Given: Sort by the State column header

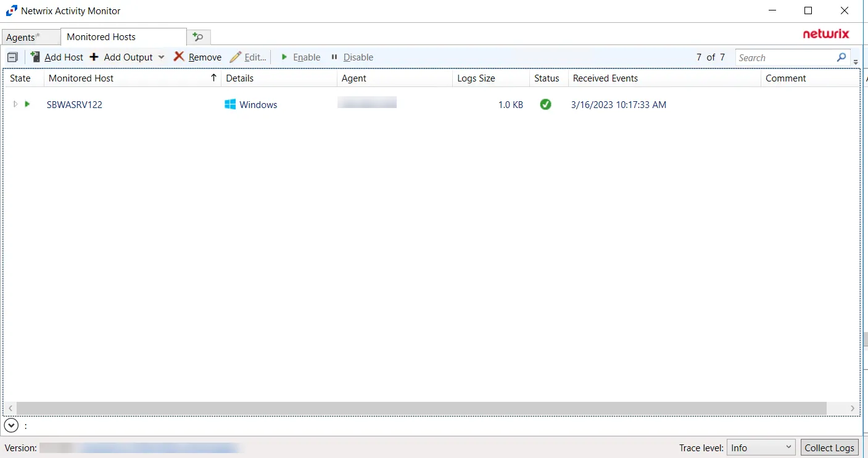Looking at the screenshot, I should 24,78.
